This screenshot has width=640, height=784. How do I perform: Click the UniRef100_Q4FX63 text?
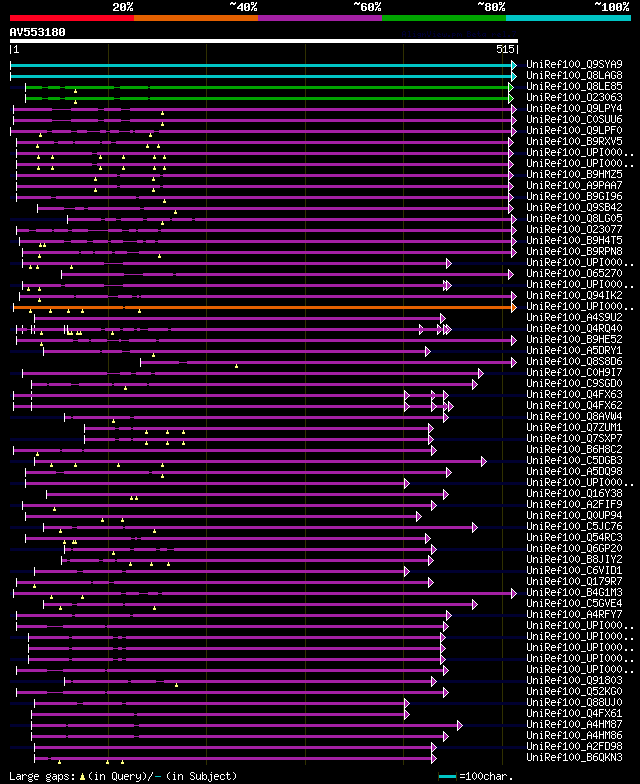click(574, 394)
